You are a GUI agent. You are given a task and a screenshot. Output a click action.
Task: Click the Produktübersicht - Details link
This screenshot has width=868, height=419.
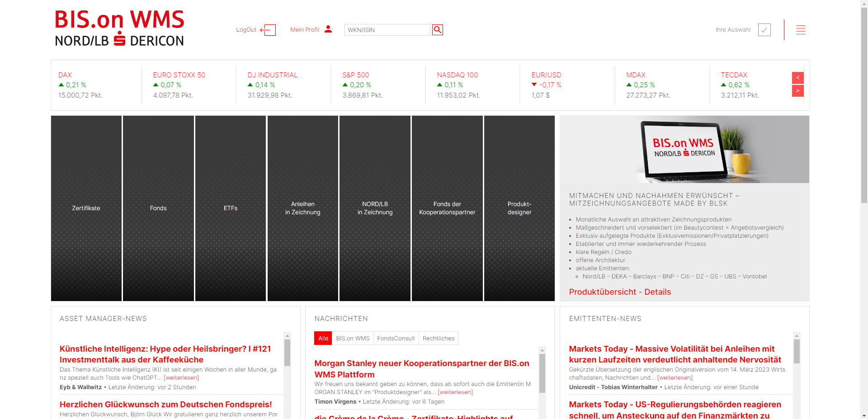(620, 292)
